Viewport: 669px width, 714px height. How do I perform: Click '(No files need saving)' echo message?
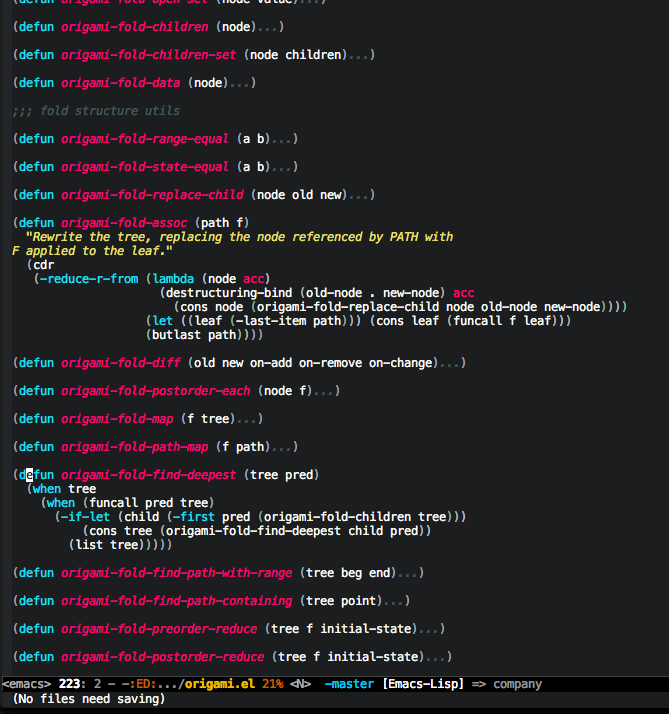pyautogui.click(x=89, y=699)
